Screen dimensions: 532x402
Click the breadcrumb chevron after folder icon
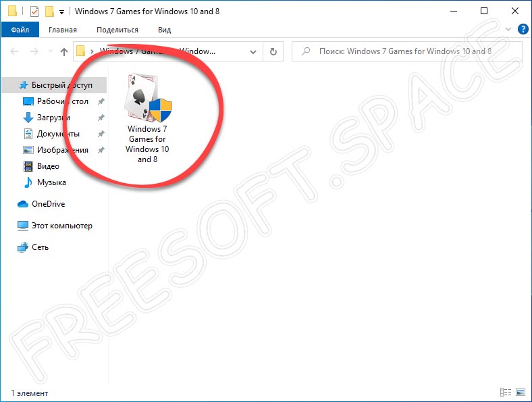[x=92, y=51]
